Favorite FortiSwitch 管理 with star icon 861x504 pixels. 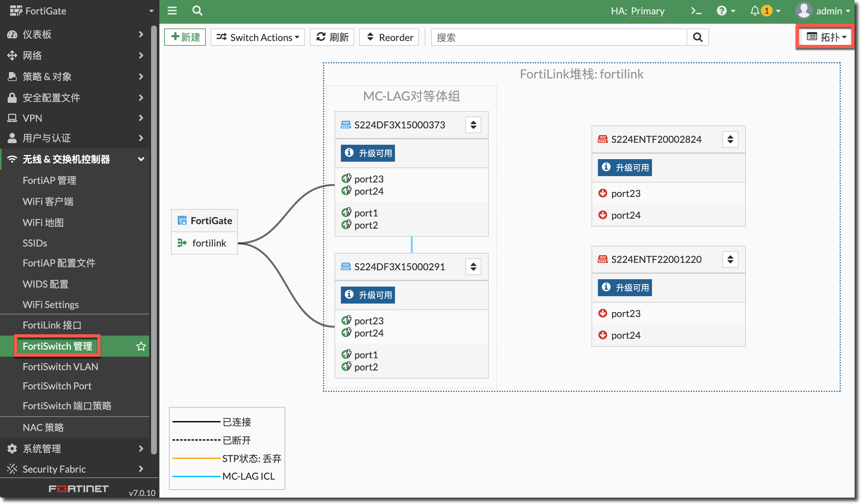[141, 346]
